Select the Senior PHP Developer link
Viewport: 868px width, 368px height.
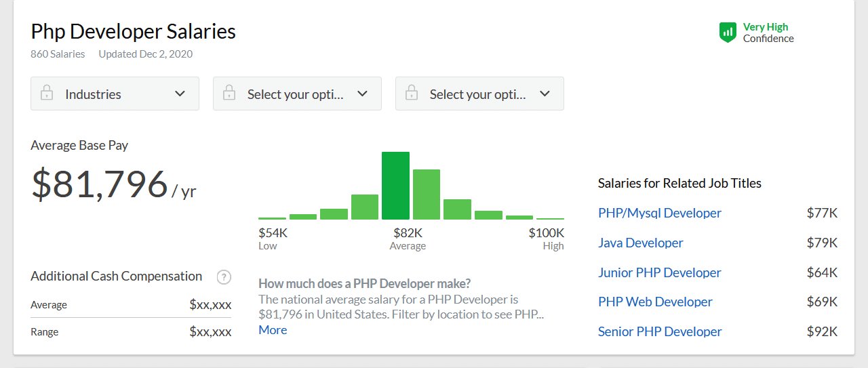pos(659,331)
